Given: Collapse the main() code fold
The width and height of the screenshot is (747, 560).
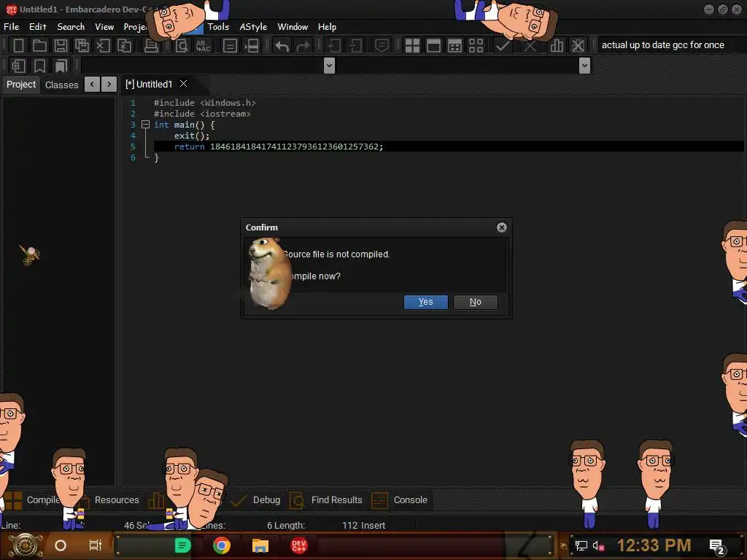Looking at the screenshot, I should click(146, 125).
